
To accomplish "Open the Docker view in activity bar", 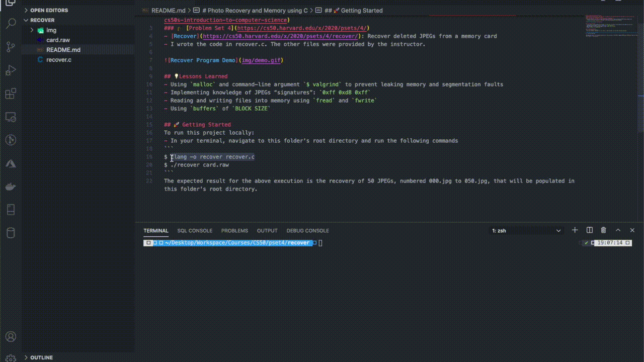I will point(11,187).
